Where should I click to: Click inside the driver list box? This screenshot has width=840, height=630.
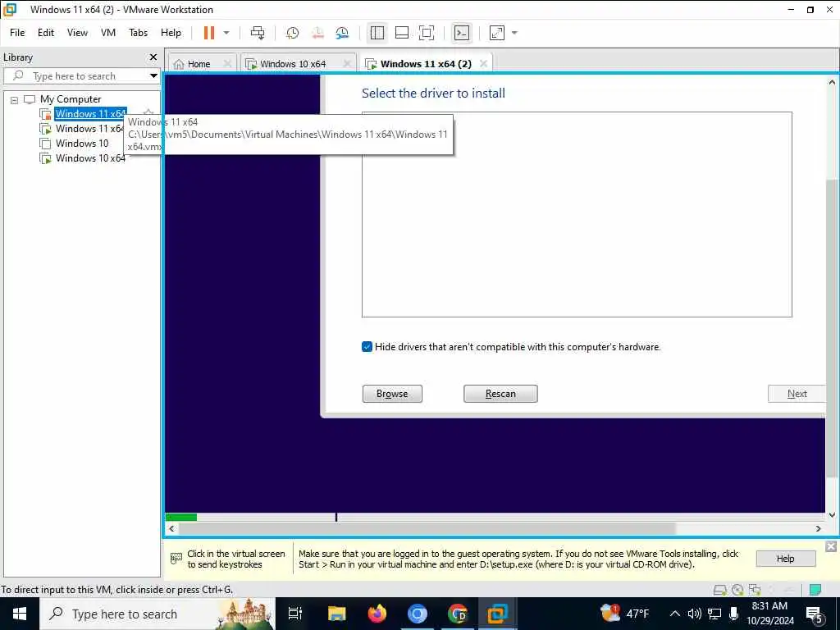click(x=577, y=214)
